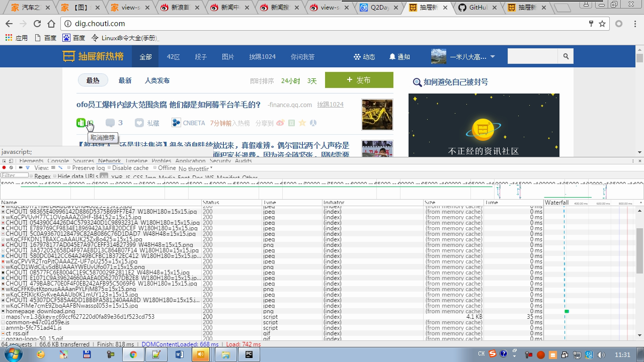Click the red record network log button
Image resolution: width=644 pixels, height=362 pixels.
click(4, 168)
